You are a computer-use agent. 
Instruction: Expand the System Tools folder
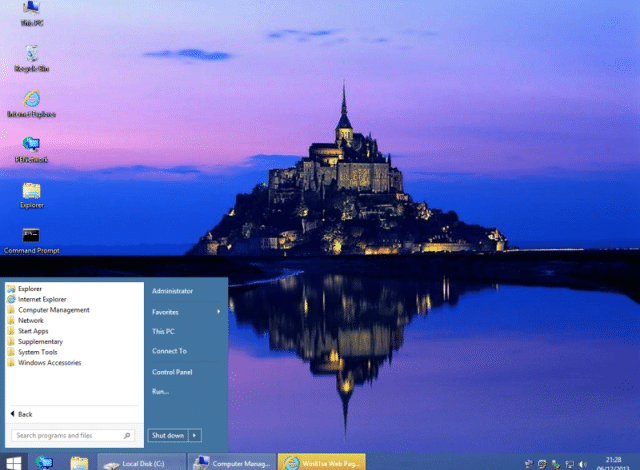(38, 352)
